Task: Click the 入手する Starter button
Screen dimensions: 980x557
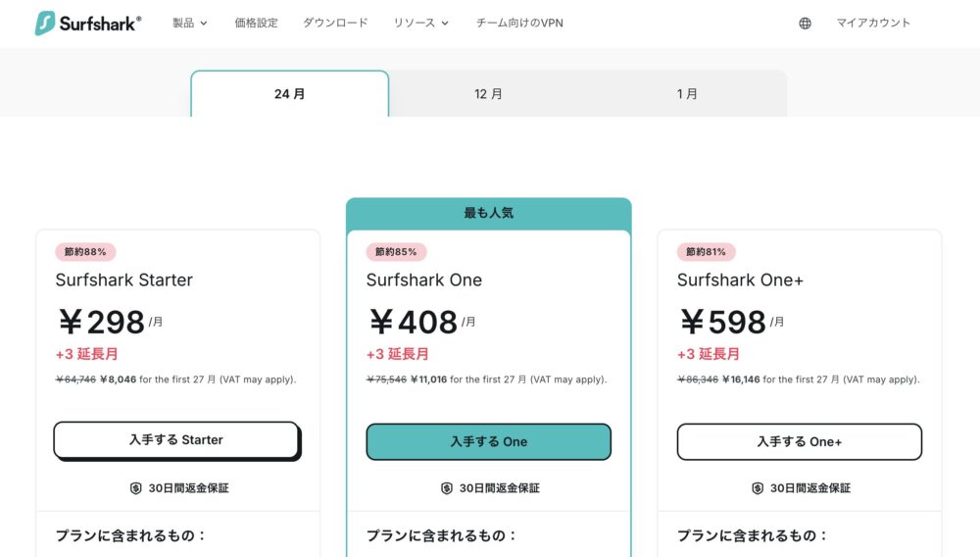Action: 176,440
